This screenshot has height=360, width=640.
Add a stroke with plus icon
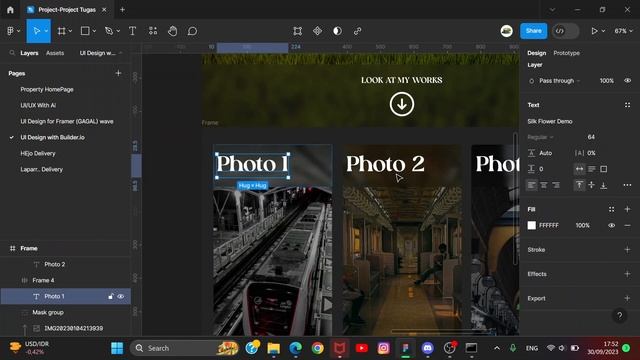(627, 249)
